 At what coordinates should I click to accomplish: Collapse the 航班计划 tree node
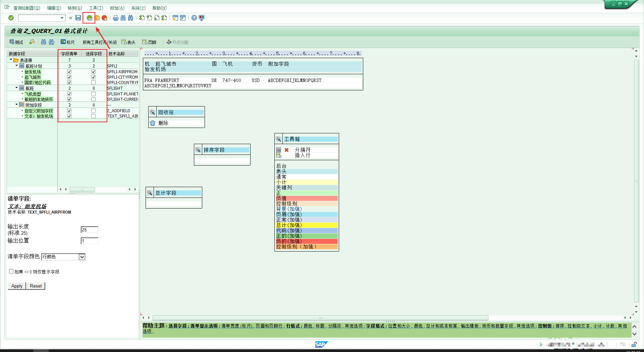[x=17, y=66]
